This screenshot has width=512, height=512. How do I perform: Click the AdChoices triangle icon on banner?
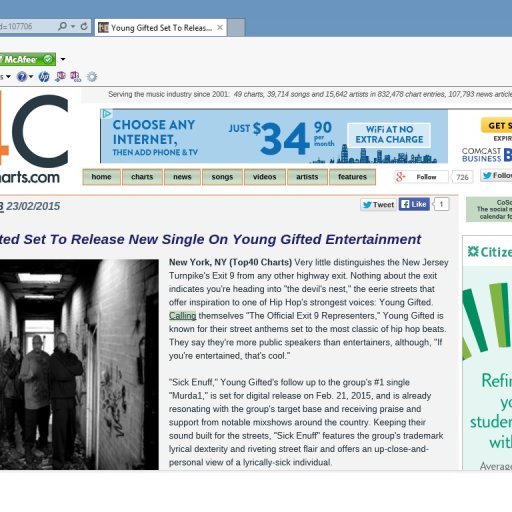pyautogui.click(x=106, y=114)
